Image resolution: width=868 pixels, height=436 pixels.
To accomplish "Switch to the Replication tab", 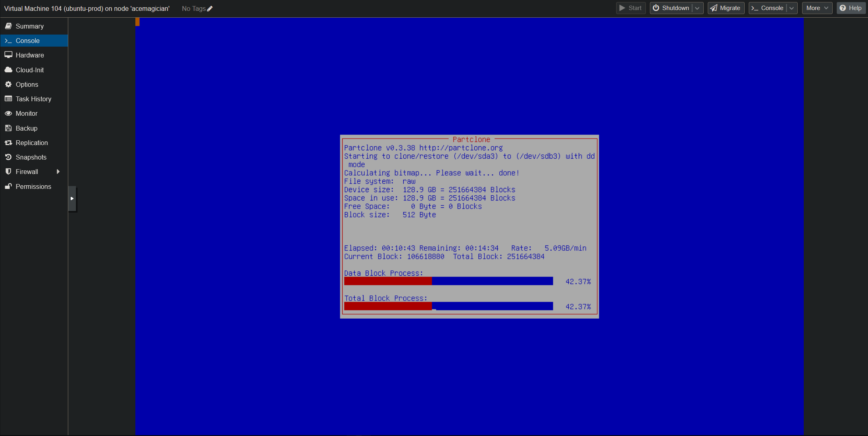I will click(31, 143).
